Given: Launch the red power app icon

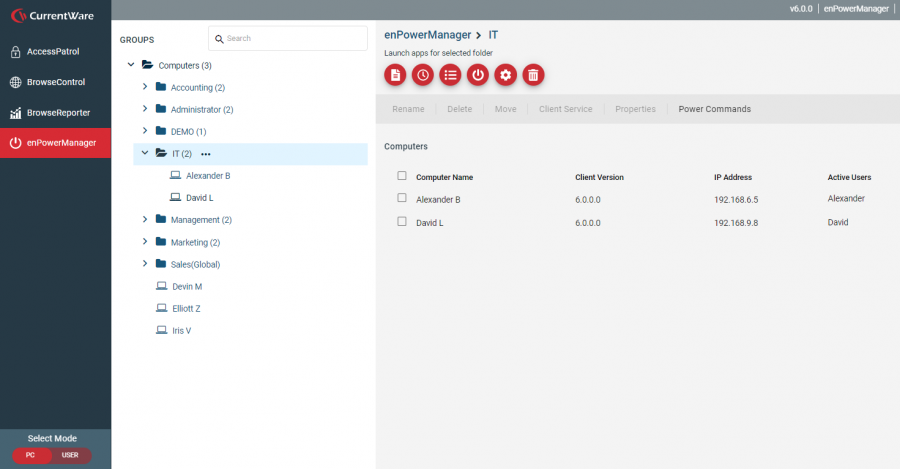Looking at the screenshot, I should click(478, 75).
